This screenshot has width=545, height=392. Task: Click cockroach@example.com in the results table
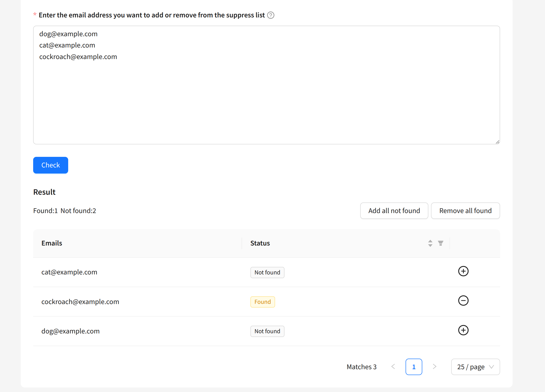80,302
